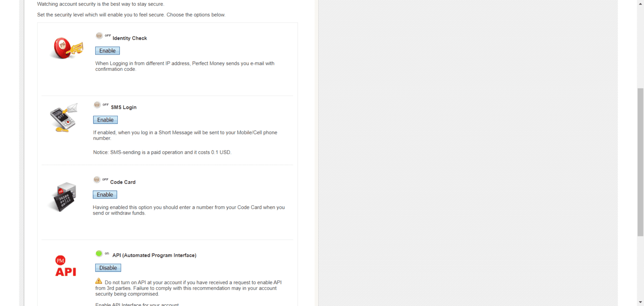Click the Code Card OFF status indicator
Screen dimensions: 644x306
click(x=101, y=180)
